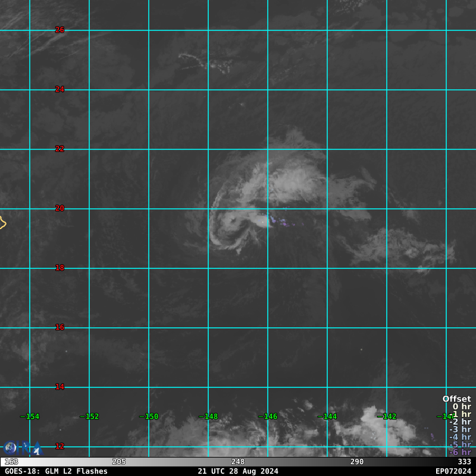The image size is (476, 476).
Task: Click the purple lightning flash cluster
Action: tap(282, 223)
